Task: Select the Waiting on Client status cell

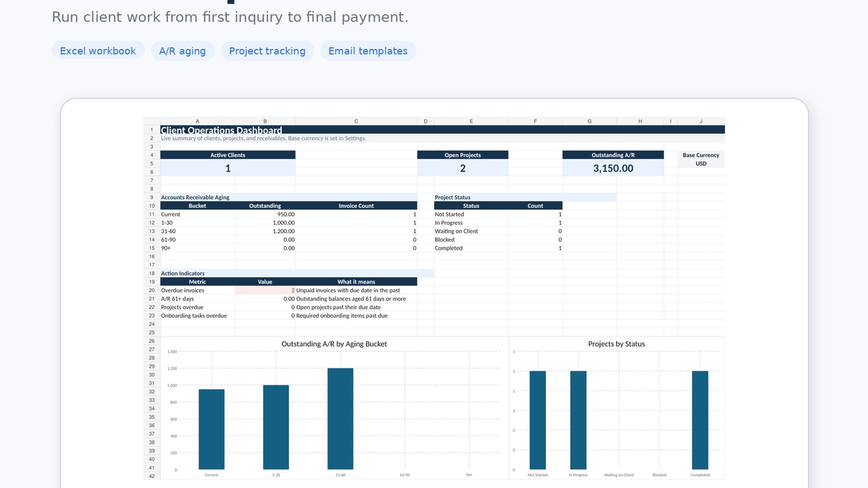Action: (471, 231)
